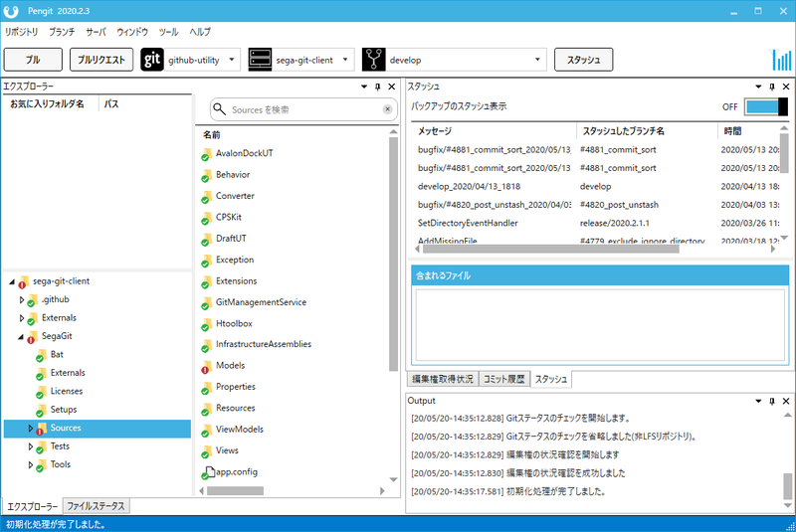
Task: Click the スタッシュ toolbar button
Action: (583, 60)
